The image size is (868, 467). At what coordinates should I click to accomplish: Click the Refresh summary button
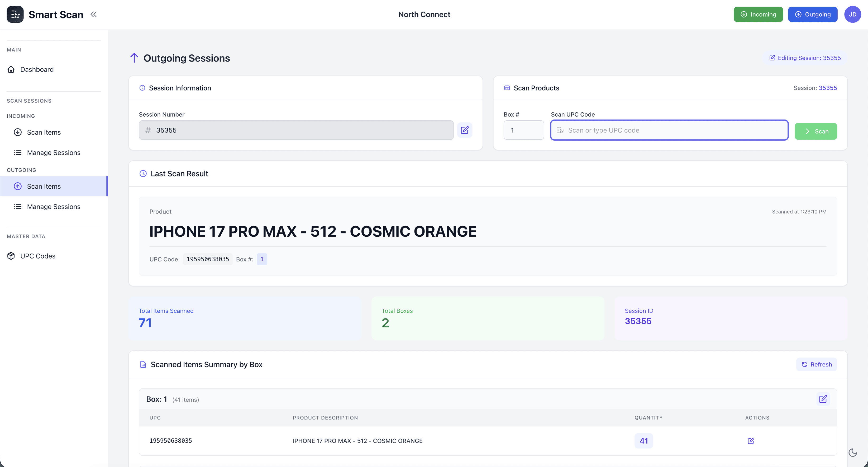(817, 364)
